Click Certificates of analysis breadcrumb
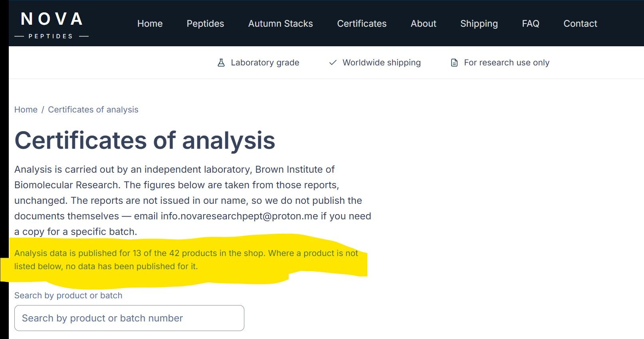Image resolution: width=644 pixels, height=339 pixels. [x=93, y=110]
